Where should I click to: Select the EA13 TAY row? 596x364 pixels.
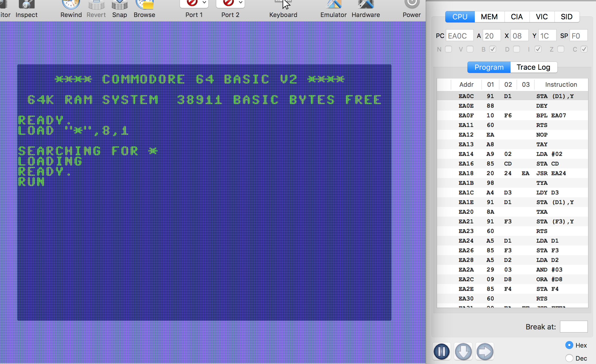[x=512, y=144]
